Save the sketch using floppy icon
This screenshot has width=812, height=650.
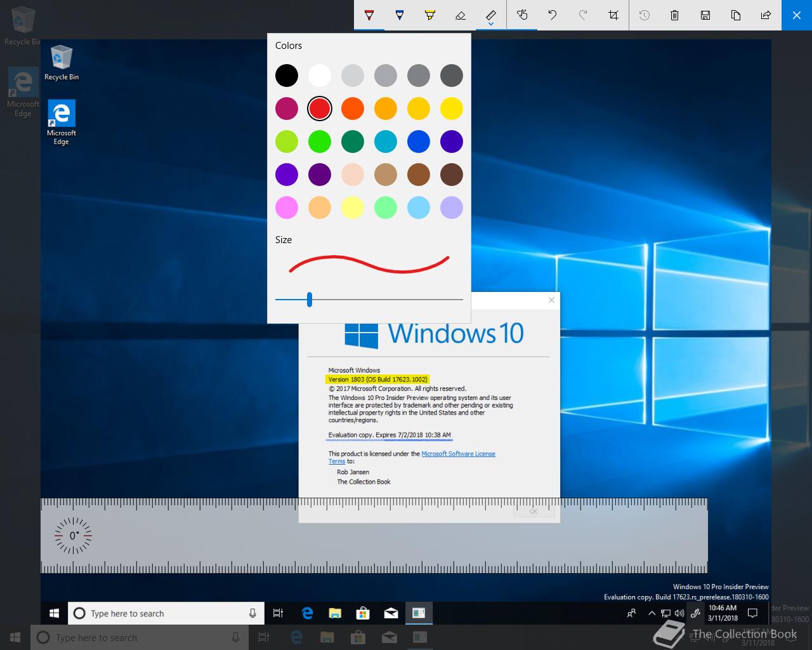click(x=705, y=15)
